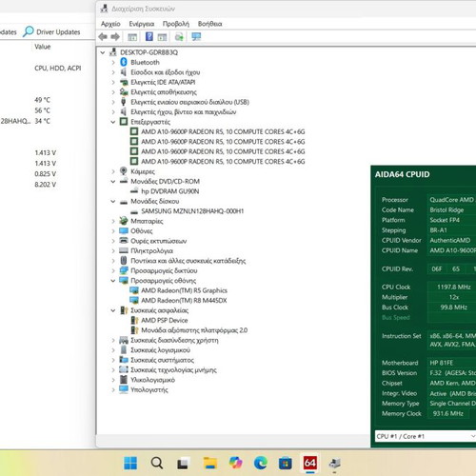The height and width of the screenshot is (476, 476).
Task: Collapse the Επεξεργαστές category
Action: (113, 122)
